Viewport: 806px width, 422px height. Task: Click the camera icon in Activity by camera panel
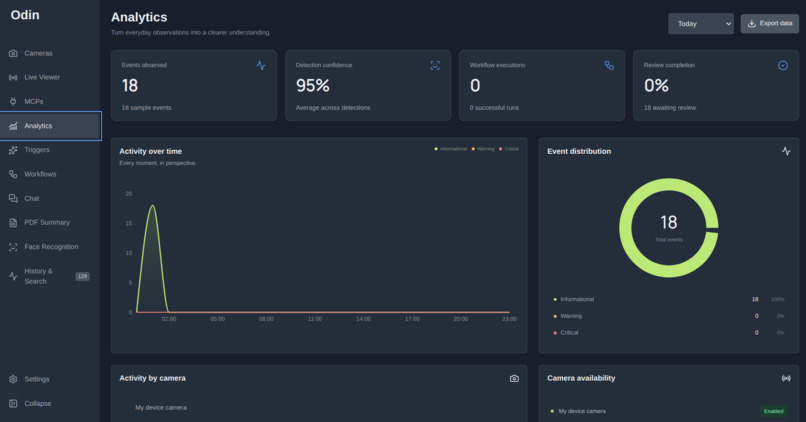point(514,378)
